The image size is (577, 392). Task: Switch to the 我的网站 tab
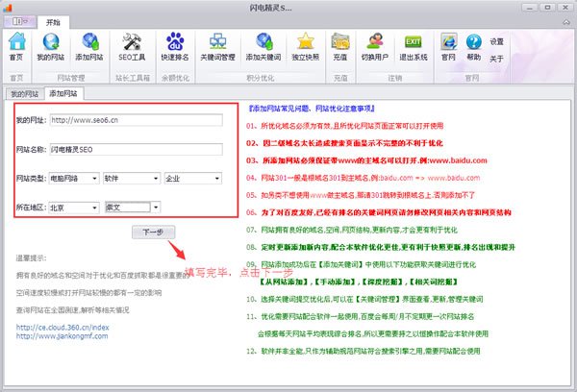[23, 94]
